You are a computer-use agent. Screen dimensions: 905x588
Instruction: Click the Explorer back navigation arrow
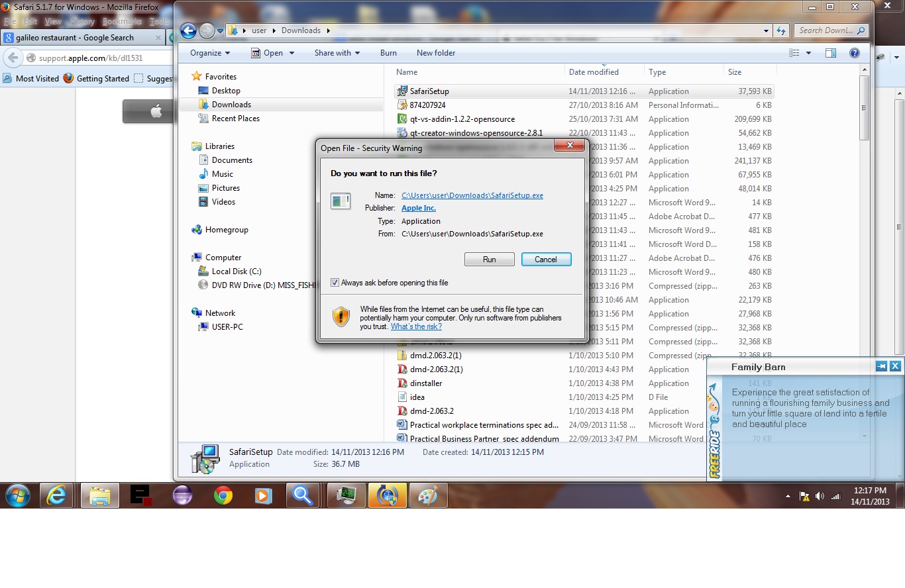(x=188, y=30)
